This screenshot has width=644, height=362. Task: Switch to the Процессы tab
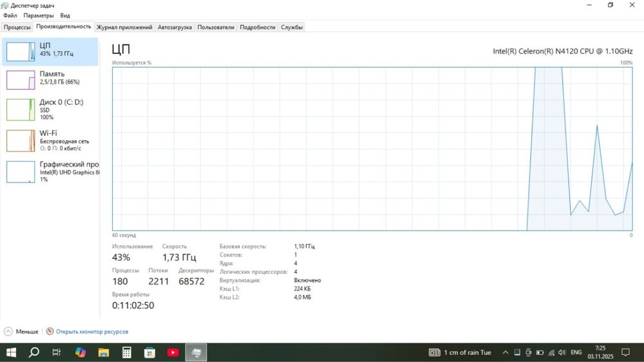[x=17, y=27]
